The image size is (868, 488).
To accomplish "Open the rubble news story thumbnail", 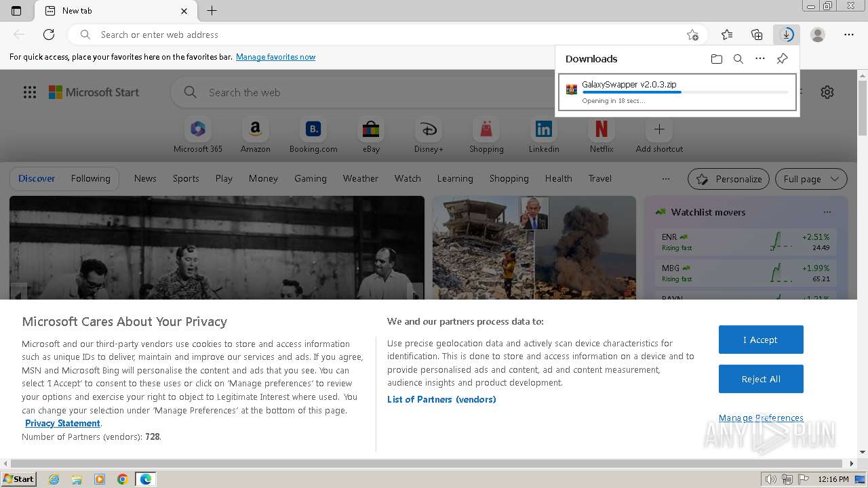I will pos(534,247).
